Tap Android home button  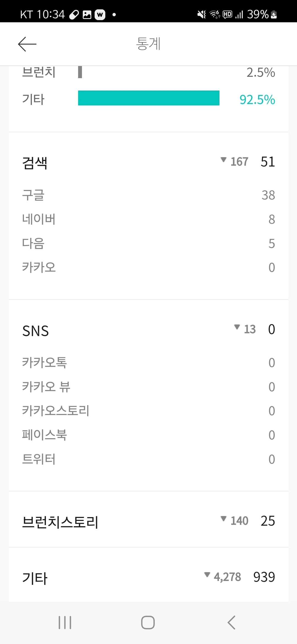pyautogui.click(x=148, y=623)
